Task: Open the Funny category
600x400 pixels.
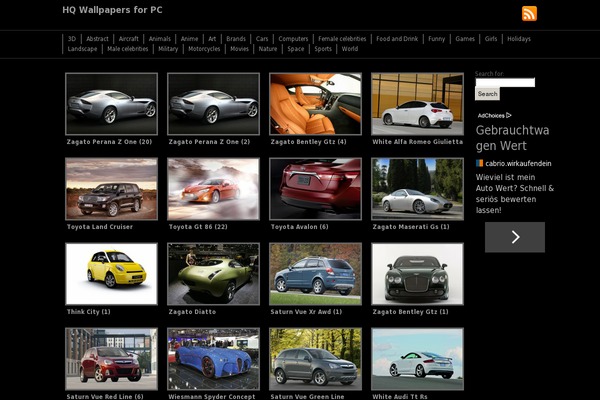Action: point(437,39)
